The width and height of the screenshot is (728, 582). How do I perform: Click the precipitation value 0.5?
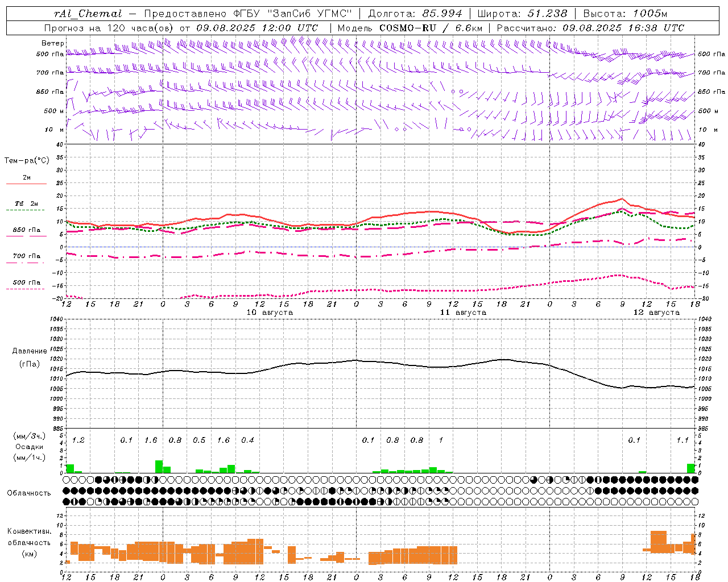199,440
